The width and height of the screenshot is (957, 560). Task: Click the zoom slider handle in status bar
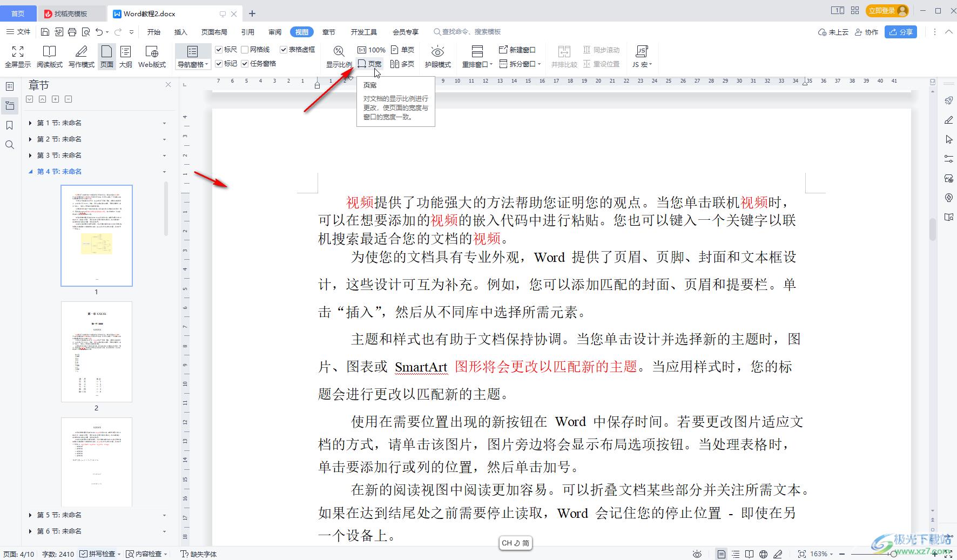(x=894, y=554)
